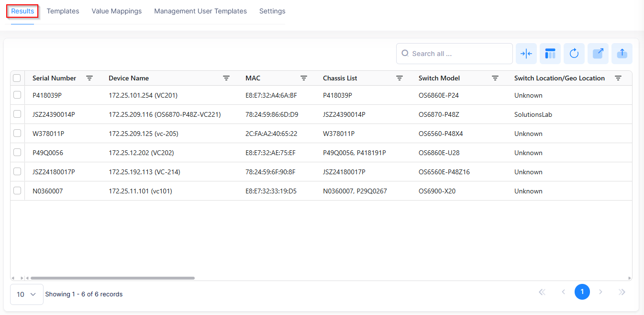The width and height of the screenshot is (644, 315).
Task: Expand the page size dropdown showing 10
Action: (27, 294)
